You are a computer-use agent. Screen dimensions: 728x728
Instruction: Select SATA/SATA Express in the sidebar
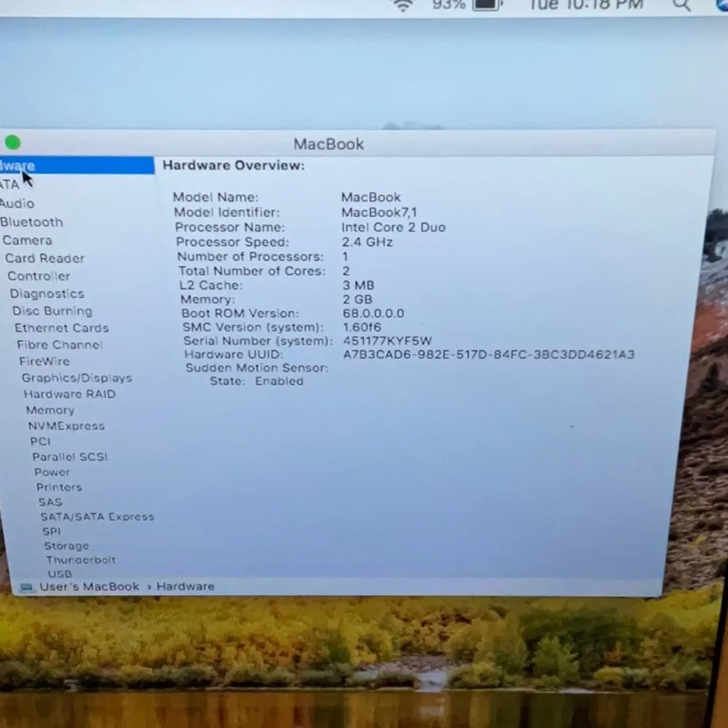97,517
